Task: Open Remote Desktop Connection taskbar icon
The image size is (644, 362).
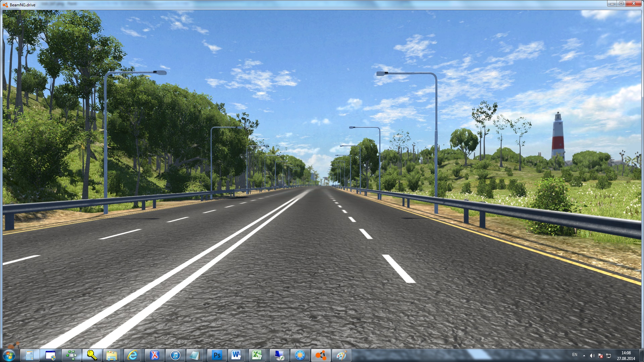Action: tap(279, 355)
